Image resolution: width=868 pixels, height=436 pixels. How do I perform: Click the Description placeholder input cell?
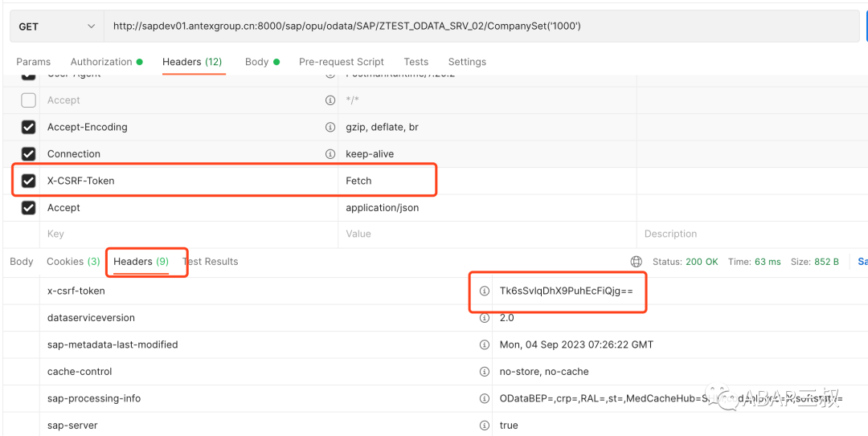click(x=752, y=234)
